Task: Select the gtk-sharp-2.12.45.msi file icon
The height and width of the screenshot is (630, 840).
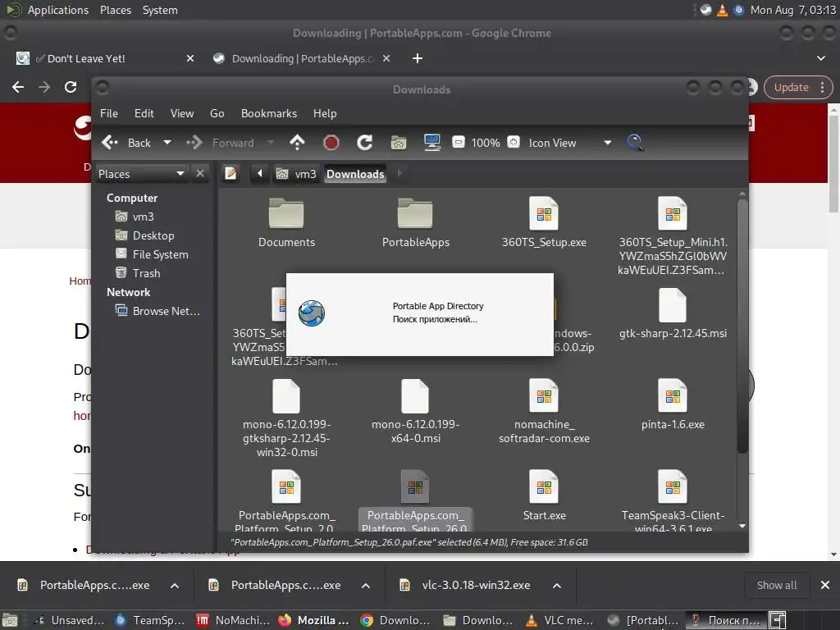Action: (x=673, y=304)
